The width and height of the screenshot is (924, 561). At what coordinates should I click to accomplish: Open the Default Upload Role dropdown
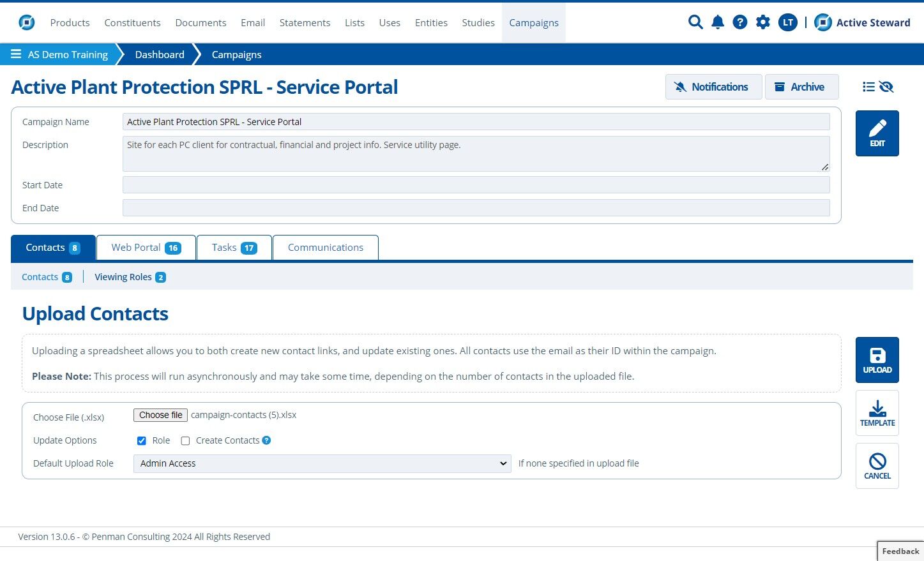coord(322,463)
